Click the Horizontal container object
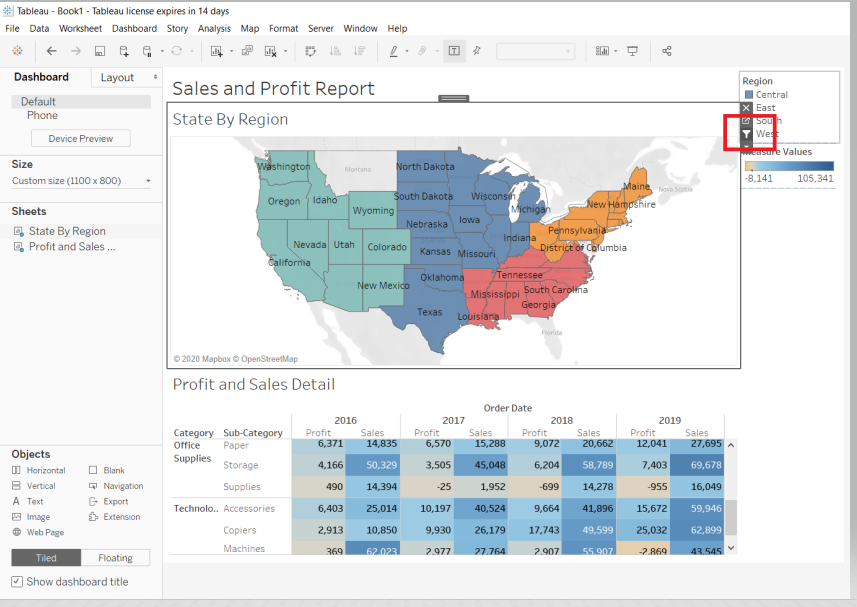 (x=38, y=470)
